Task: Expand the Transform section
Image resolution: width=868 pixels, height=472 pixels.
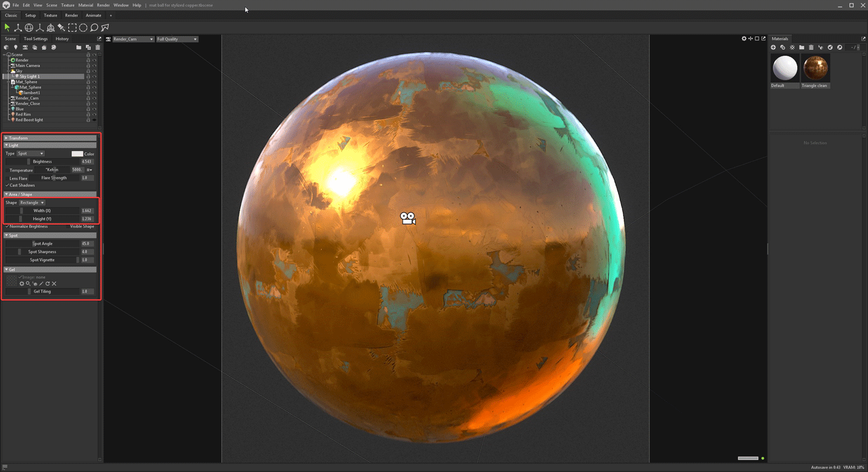Action: [x=6, y=138]
